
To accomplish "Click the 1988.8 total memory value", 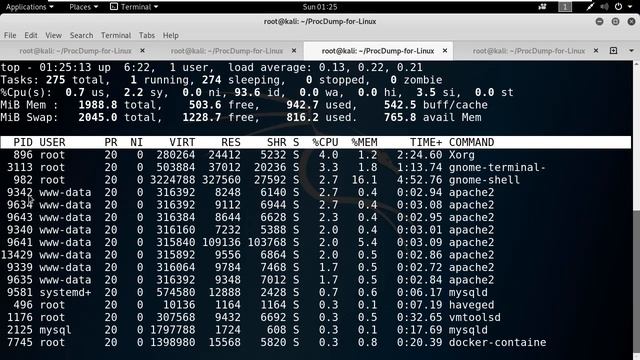I will click(x=98, y=105).
